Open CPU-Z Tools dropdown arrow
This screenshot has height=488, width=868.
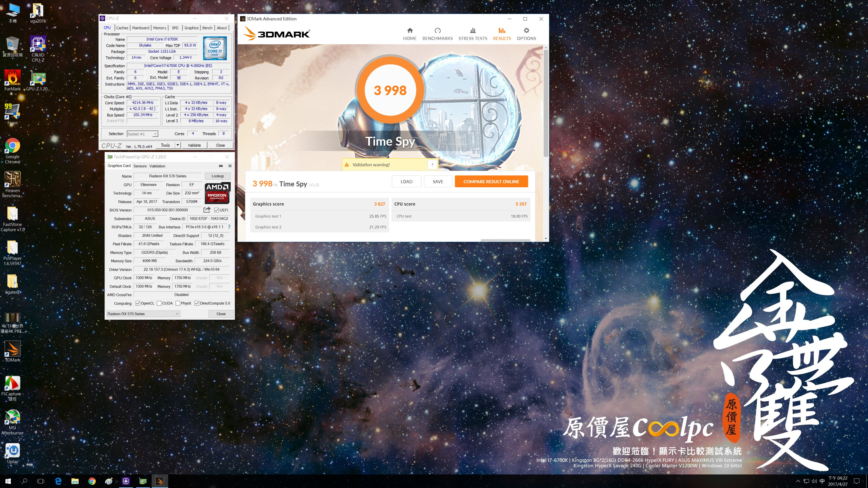(178, 145)
